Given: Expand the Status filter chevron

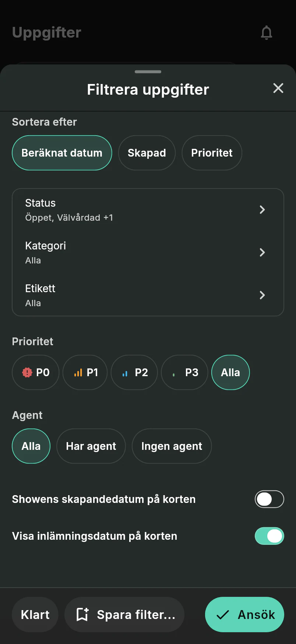Looking at the screenshot, I should [262, 210].
